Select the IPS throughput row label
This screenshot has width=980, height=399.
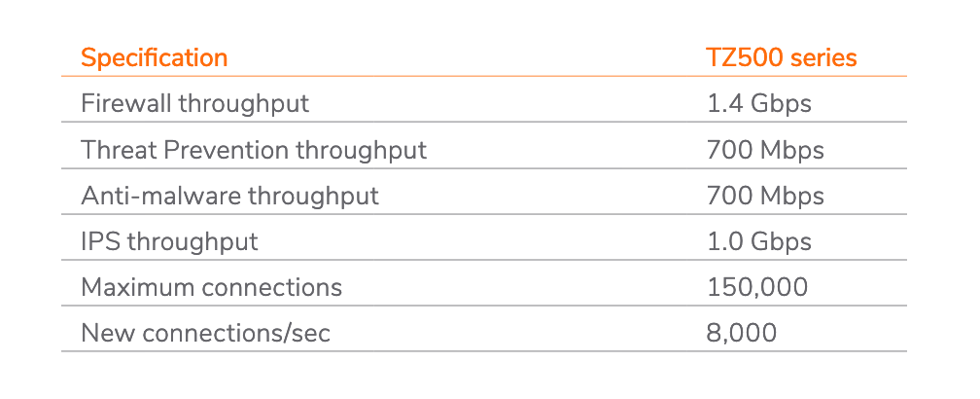click(x=169, y=241)
